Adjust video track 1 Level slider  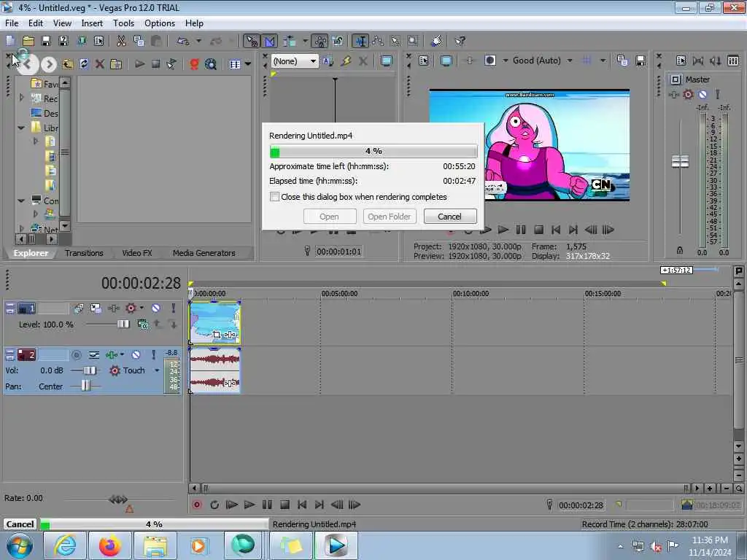point(123,324)
